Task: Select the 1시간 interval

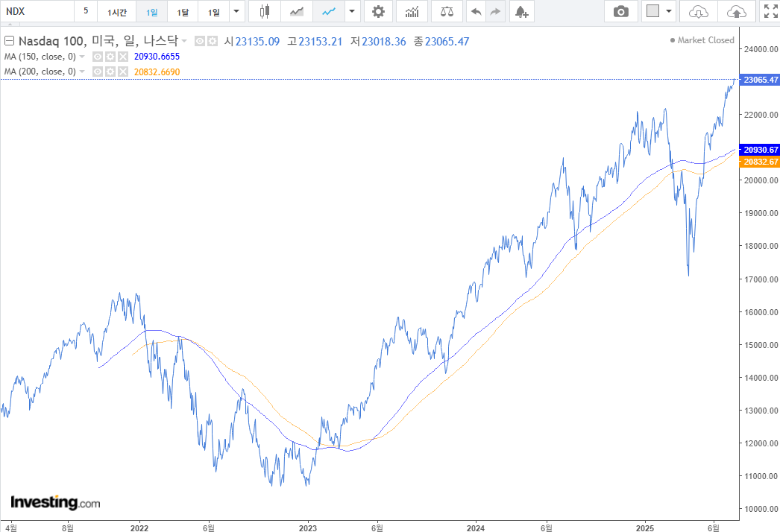Action: coord(117,11)
